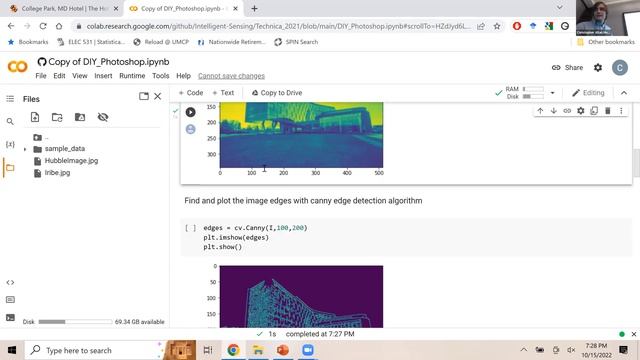This screenshot has width=640, height=360.
Task: Select the Files folder sidebar icon
Action: 10,168
